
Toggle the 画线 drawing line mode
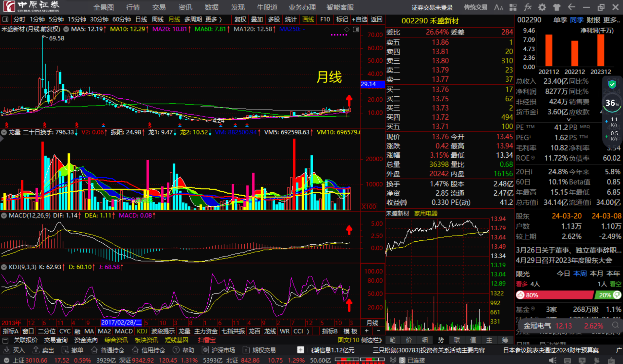308,19
